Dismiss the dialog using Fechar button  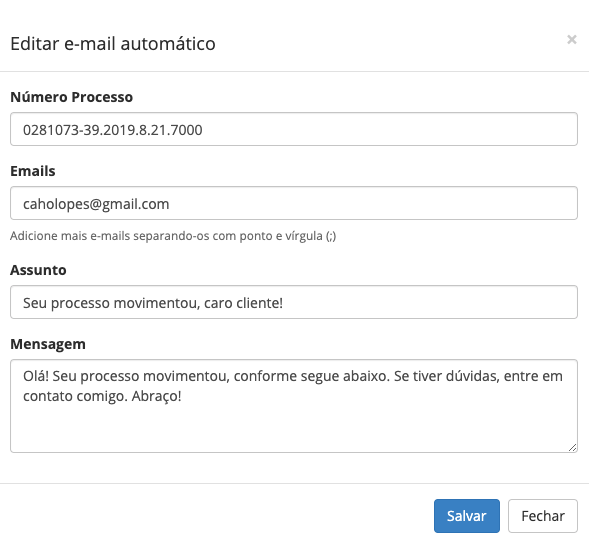(x=543, y=516)
